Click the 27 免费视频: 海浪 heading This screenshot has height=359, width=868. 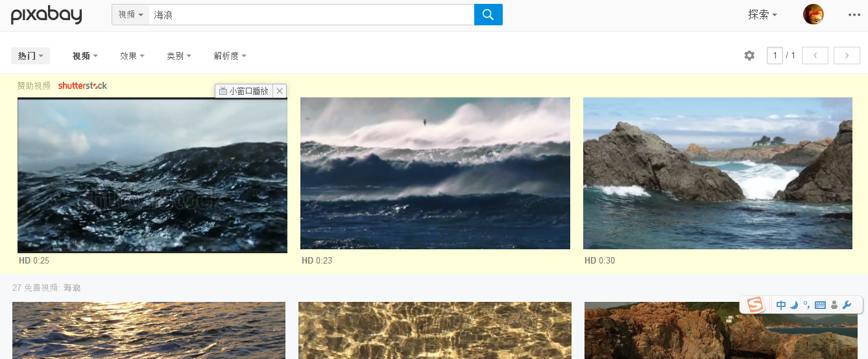point(47,288)
